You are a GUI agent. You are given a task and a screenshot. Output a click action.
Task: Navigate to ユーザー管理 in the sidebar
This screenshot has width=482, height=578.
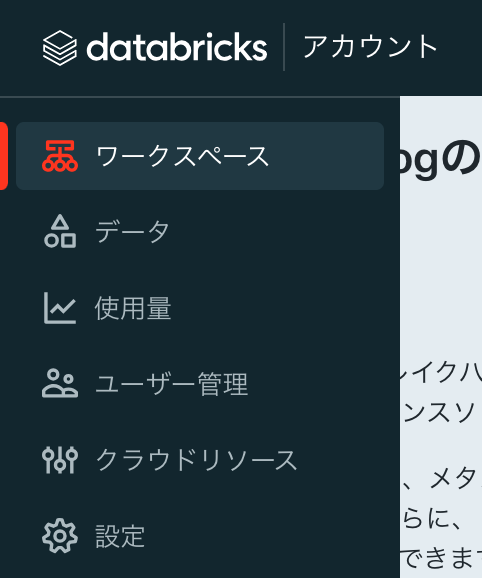200,384
